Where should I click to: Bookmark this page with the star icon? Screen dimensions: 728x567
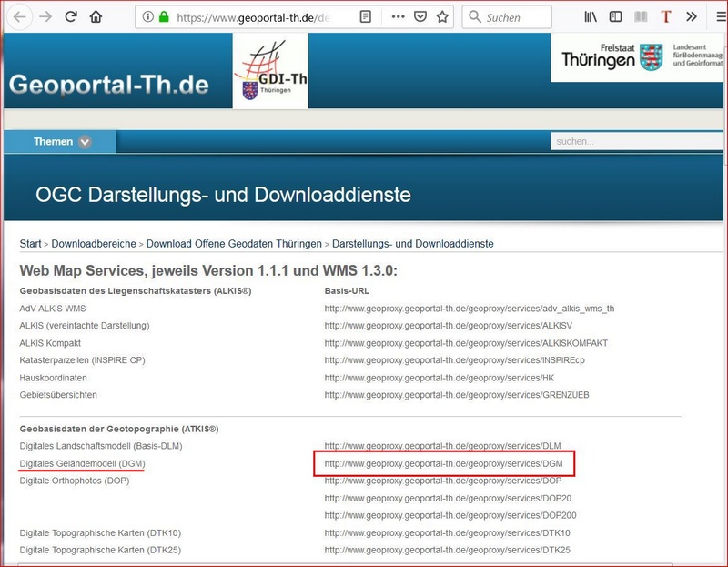(442, 16)
